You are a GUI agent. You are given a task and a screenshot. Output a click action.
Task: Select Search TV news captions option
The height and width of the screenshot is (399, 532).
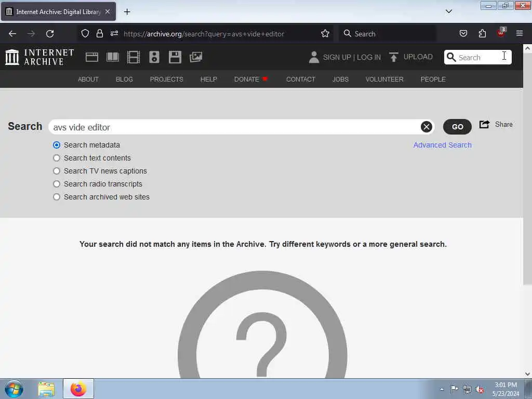[x=57, y=171]
